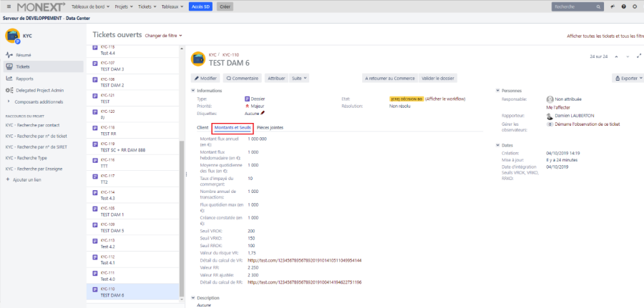Viewport: 644px width, 308px height.
Task: Edit labels with the pencil icon
Action: click(263, 113)
